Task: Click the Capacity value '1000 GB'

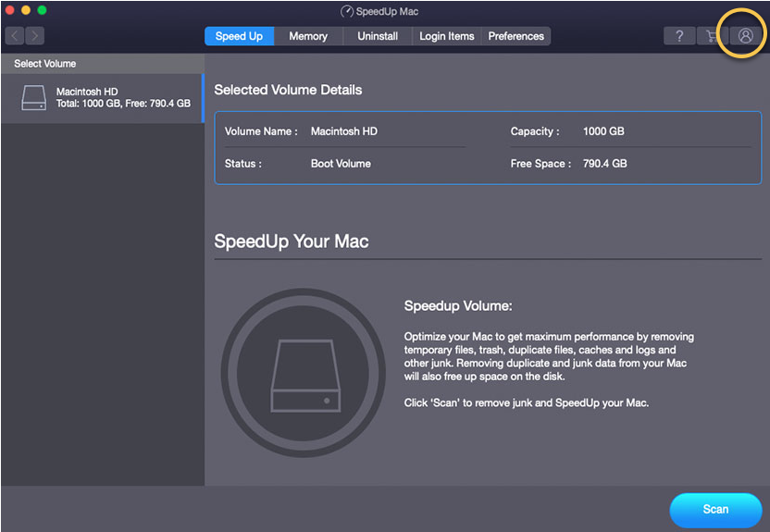Action: click(603, 131)
